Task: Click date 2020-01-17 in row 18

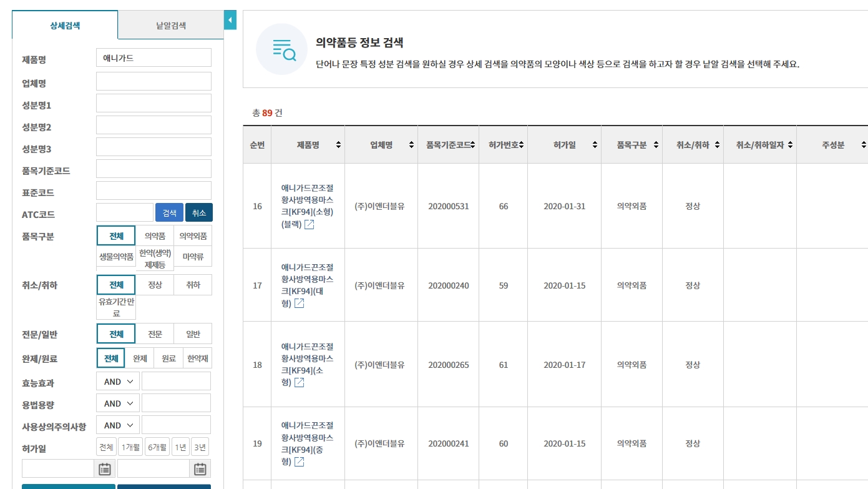Action: [564, 365]
